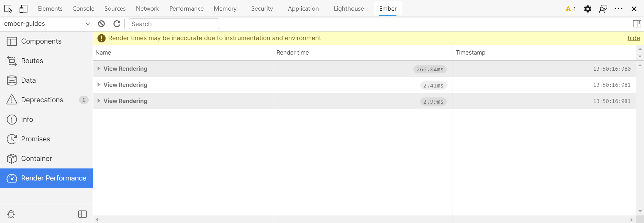
Task: Toggle the right inspector pane icon
Action: (637, 24)
